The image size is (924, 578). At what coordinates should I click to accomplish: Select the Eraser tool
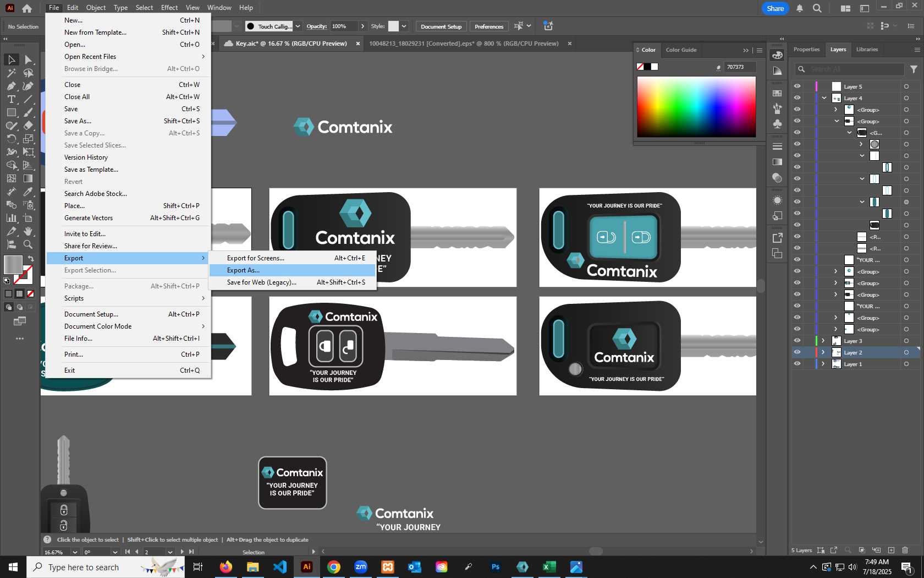(x=29, y=126)
